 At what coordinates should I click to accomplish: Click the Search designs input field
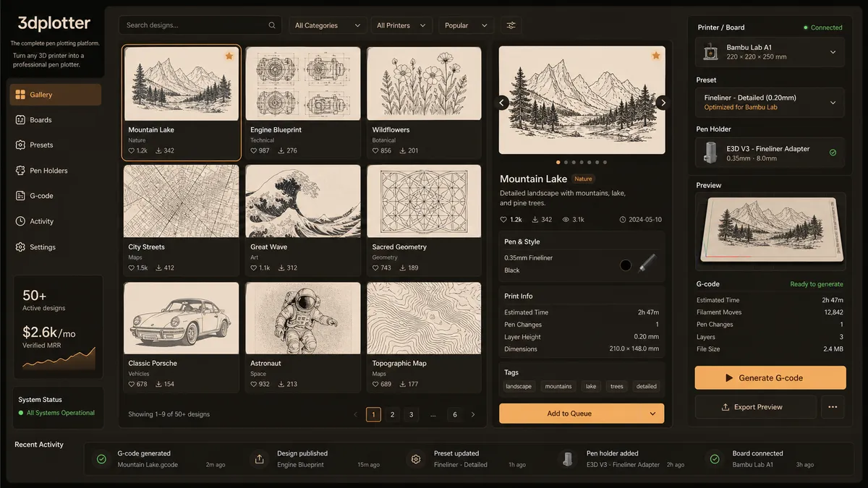pos(201,25)
